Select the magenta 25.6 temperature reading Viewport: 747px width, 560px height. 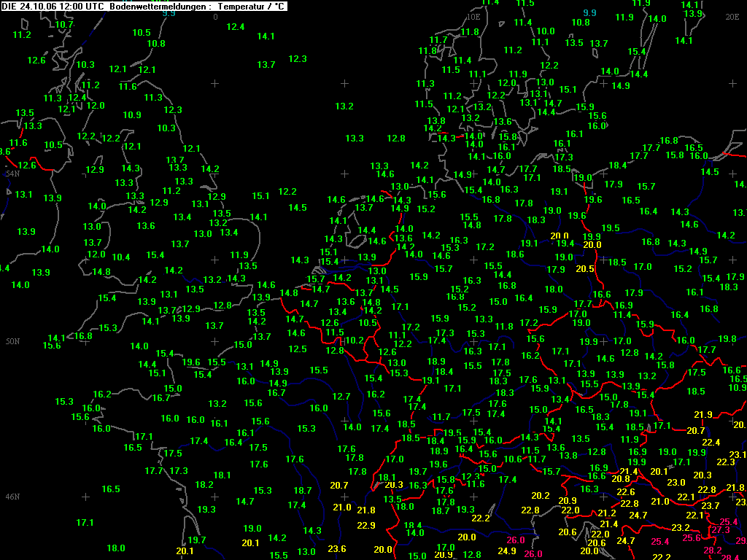692,537
